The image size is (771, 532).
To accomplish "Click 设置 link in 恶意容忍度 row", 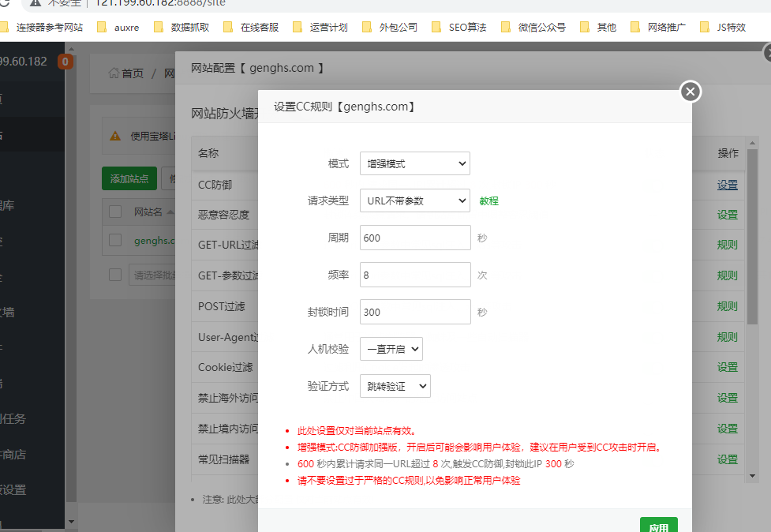I will (x=728, y=215).
